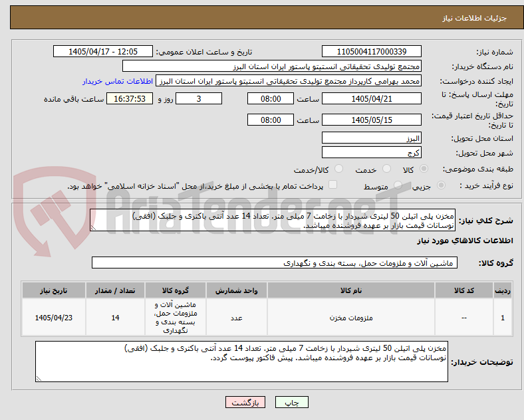The height and width of the screenshot is (420, 524).
Task: Click the remaining time 16:37:53 field
Action: [x=130, y=98]
